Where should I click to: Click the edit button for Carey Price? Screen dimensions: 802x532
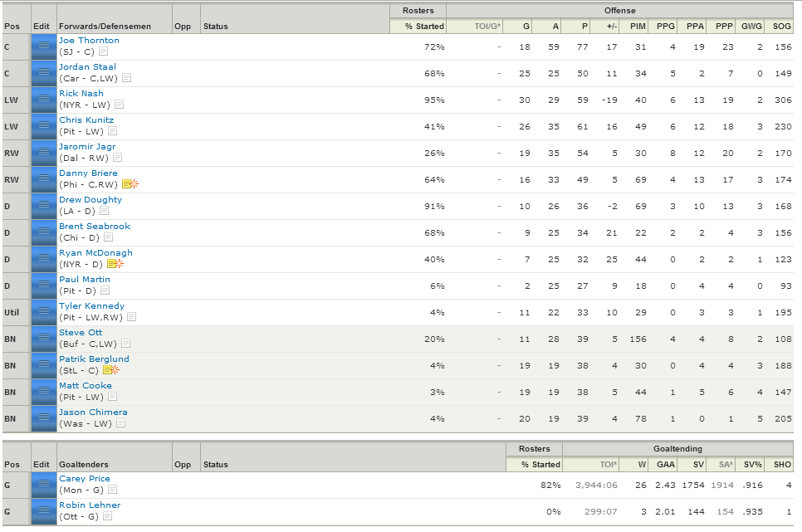(44, 486)
